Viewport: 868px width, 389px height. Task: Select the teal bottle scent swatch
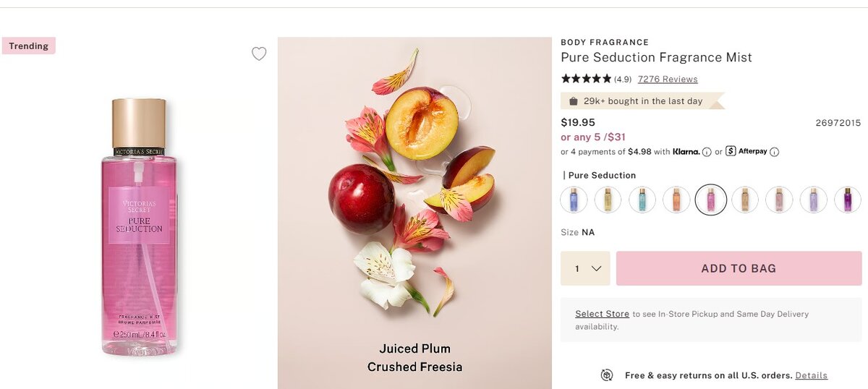(x=642, y=200)
